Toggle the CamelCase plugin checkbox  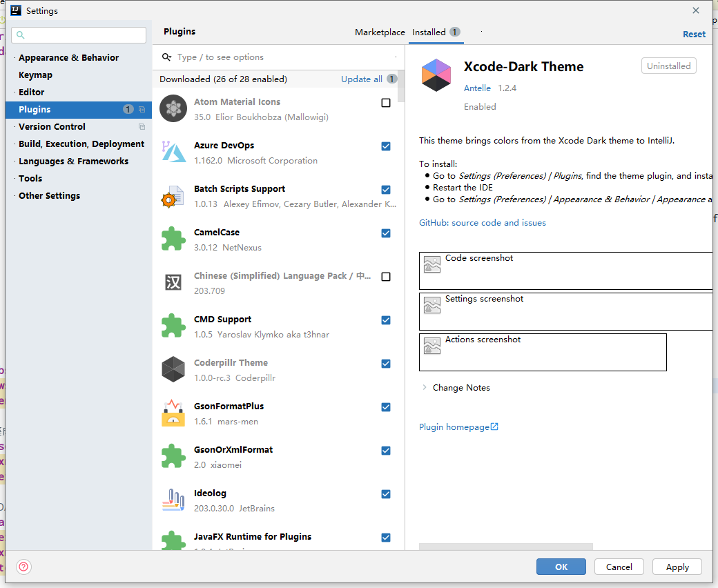(386, 233)
